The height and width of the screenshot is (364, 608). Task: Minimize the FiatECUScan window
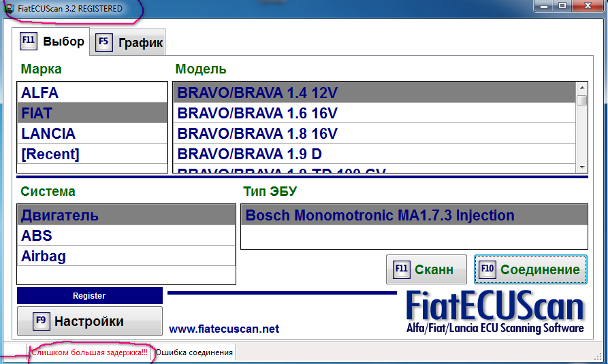click(x=545, y=6)
